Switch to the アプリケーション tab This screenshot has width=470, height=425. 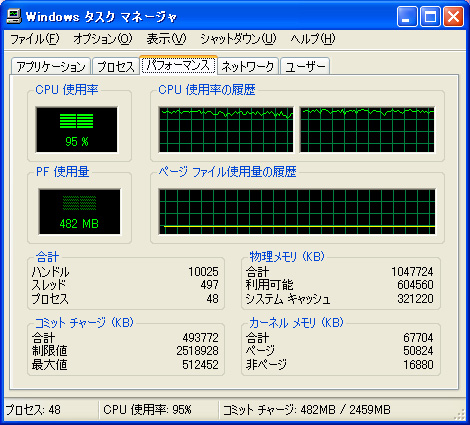point(51,66)
